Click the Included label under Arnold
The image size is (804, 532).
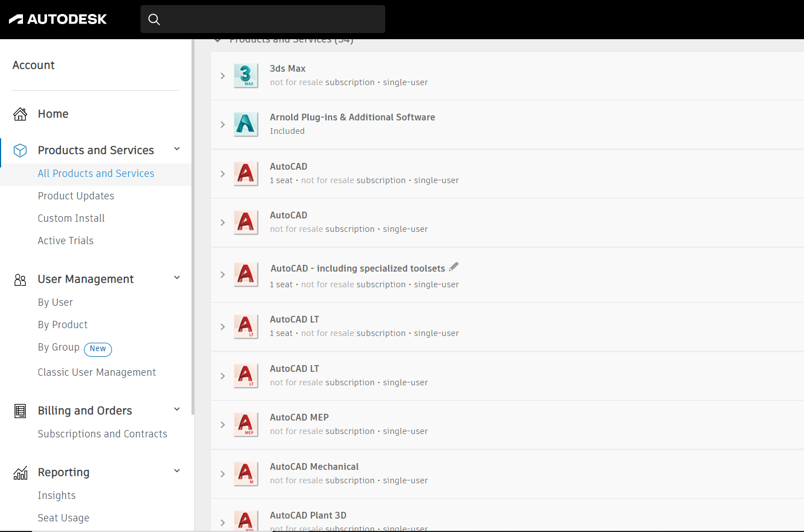287,131
